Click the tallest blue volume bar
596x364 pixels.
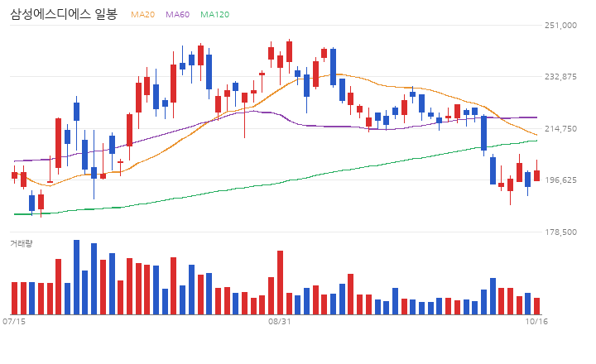(76, 277)
